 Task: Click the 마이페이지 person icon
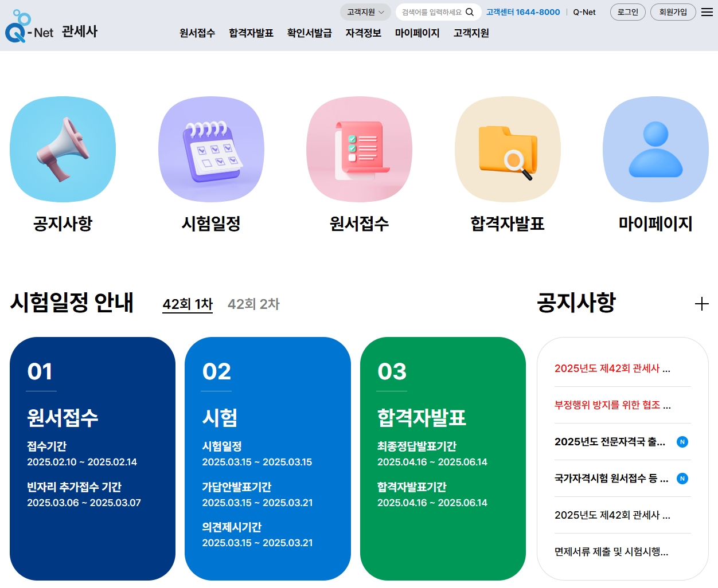pyautogui.click(x=655, y=149)
